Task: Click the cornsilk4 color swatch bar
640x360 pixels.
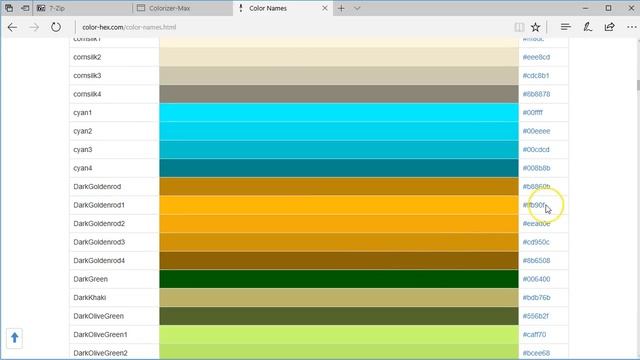Action: point(339,94)
